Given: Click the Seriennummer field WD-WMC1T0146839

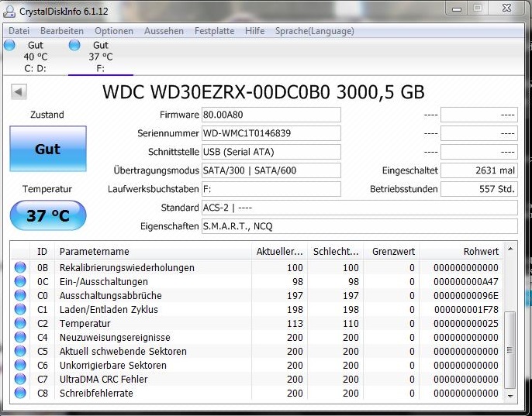Looking at the screenshot, I should [271, 133].
